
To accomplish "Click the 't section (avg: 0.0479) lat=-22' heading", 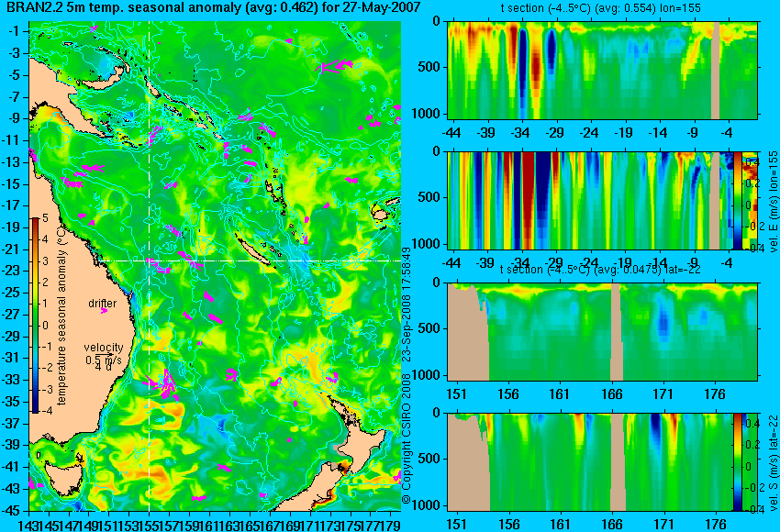I will coord(600,270).
